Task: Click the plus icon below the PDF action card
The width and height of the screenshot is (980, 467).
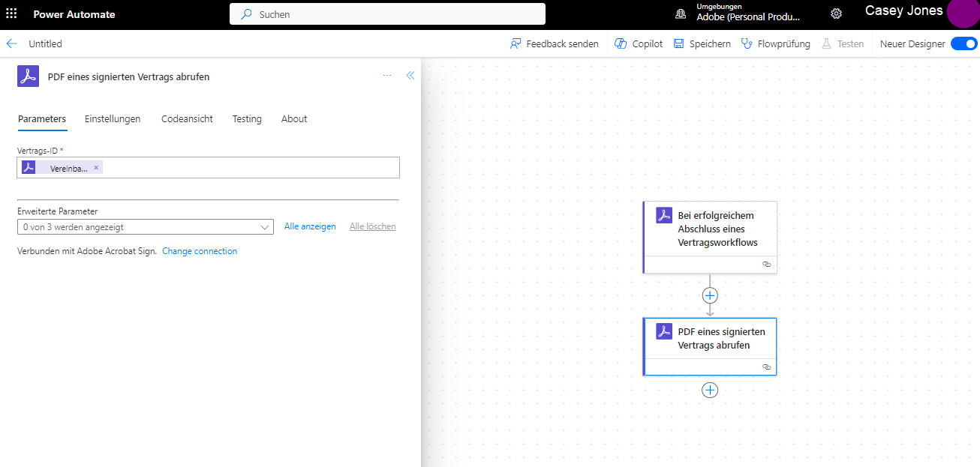Action: 709,390
